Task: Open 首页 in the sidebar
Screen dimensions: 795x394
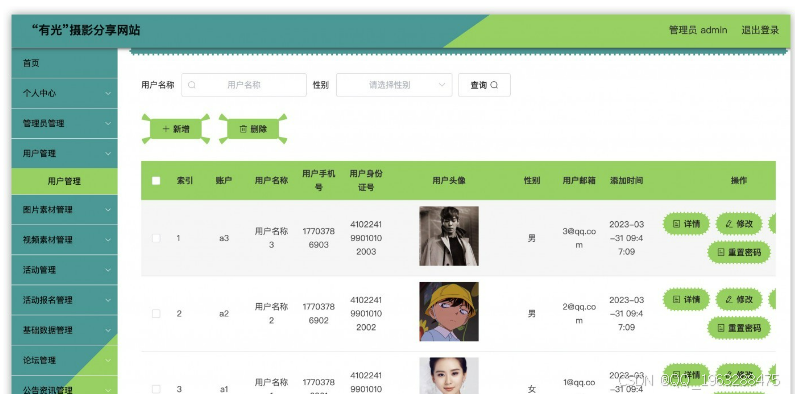Action: (64, 63)
